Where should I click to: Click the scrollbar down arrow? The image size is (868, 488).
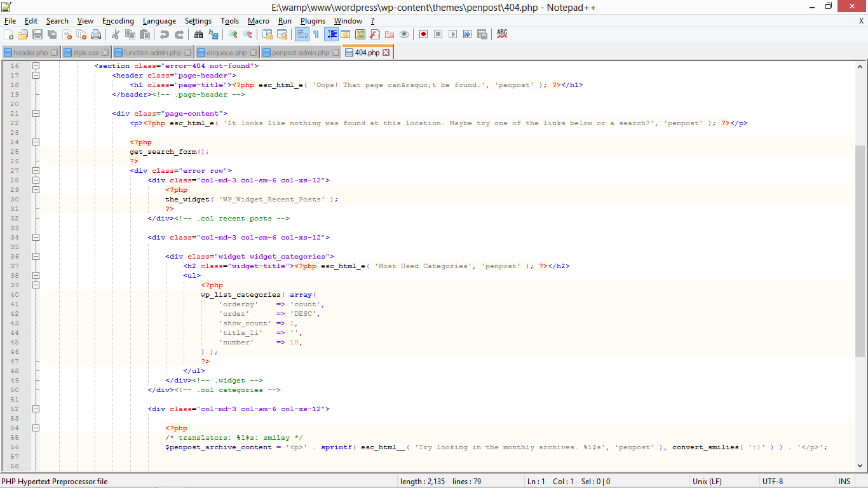[x=860, y=467]
